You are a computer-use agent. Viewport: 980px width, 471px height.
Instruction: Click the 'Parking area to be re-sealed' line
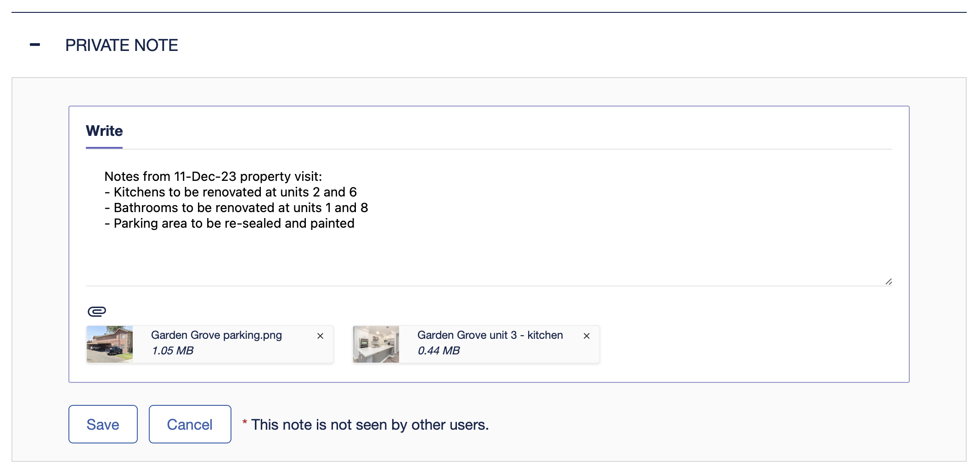[230, 224]
